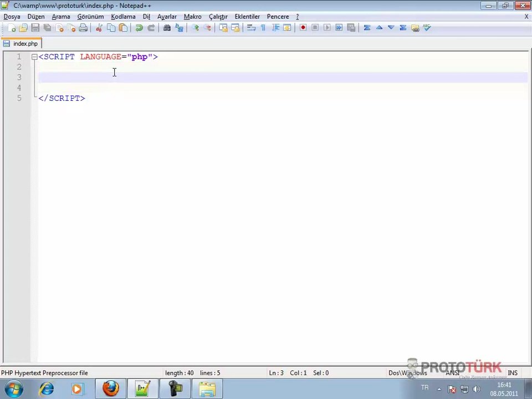Click volume speaker tray icon
The image size is (532, 399).
pyautogui.click(x=477, y=389)
